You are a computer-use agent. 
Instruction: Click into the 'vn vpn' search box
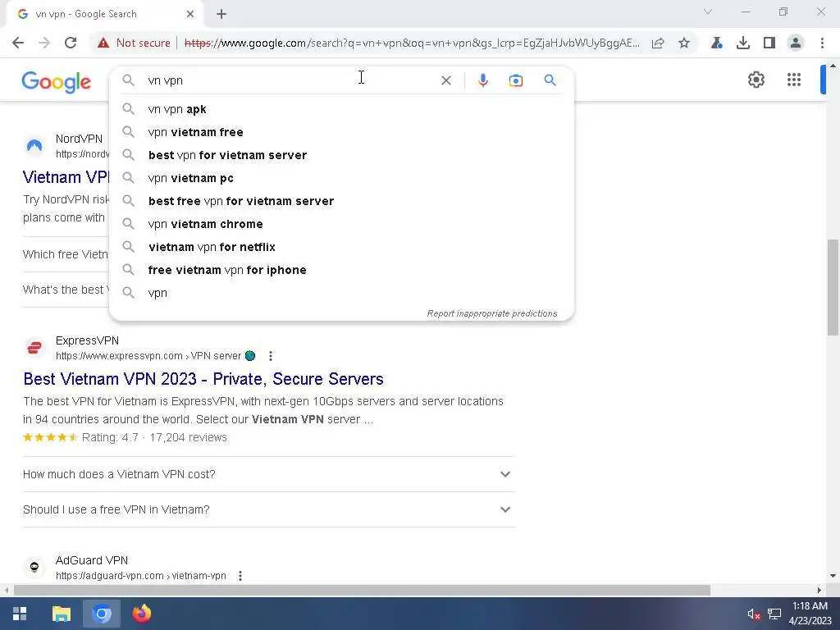tap(290, 80)
